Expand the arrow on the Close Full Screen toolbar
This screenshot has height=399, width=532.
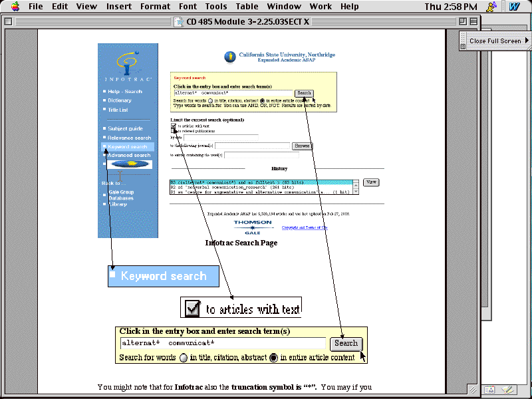pos(527,41)
